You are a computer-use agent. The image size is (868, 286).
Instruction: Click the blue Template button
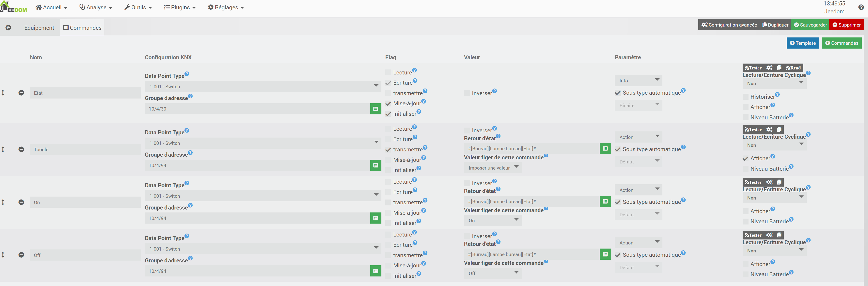tap(803, 43)
